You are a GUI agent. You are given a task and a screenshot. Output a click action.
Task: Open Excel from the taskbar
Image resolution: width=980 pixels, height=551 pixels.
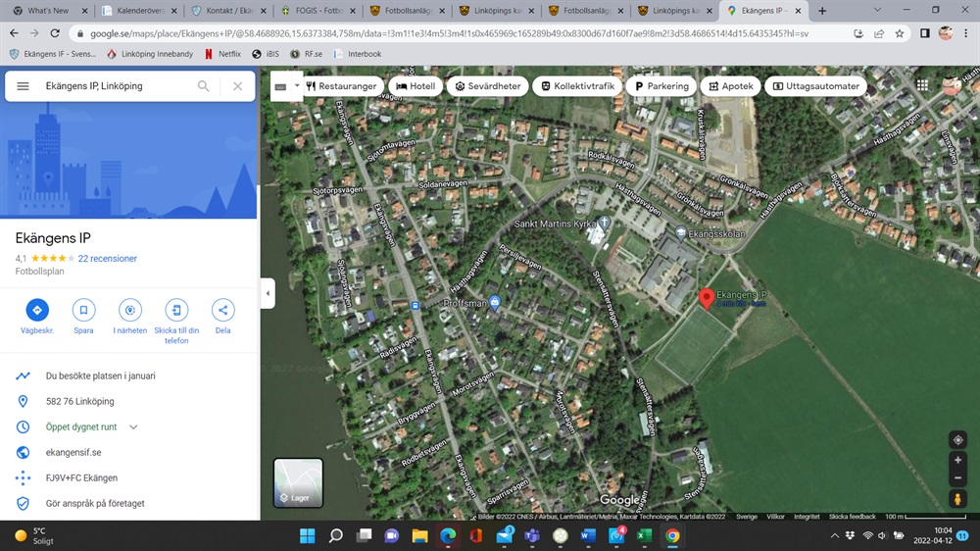pos(645,536)
